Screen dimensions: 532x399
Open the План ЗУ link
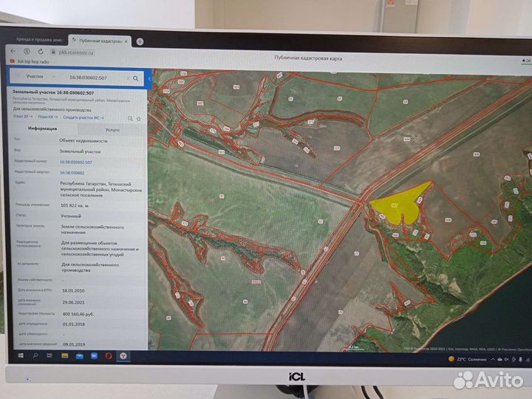(23, 116)
